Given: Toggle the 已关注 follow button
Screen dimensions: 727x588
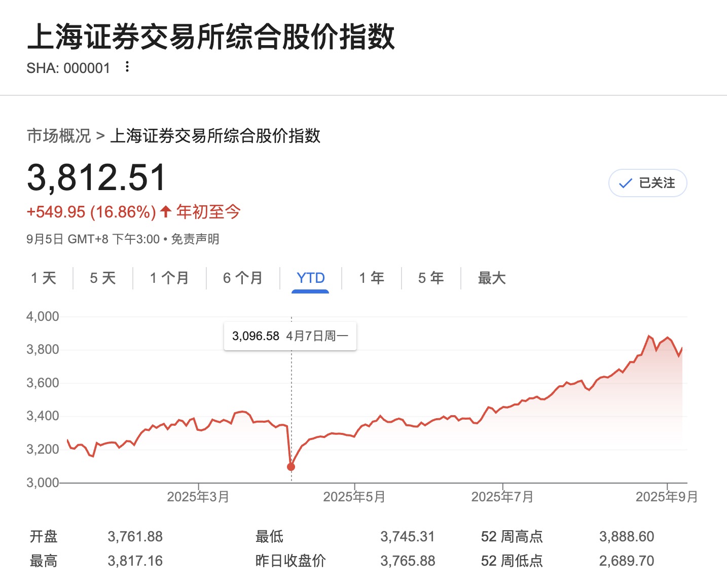Looking at the screenshot, I should [x=647, y=183].
